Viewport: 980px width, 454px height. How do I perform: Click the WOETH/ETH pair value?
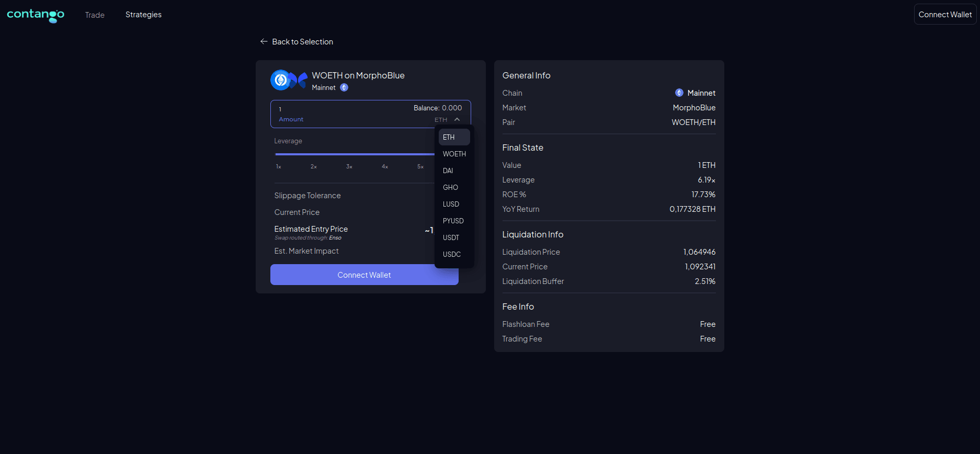tap(693, 122)
